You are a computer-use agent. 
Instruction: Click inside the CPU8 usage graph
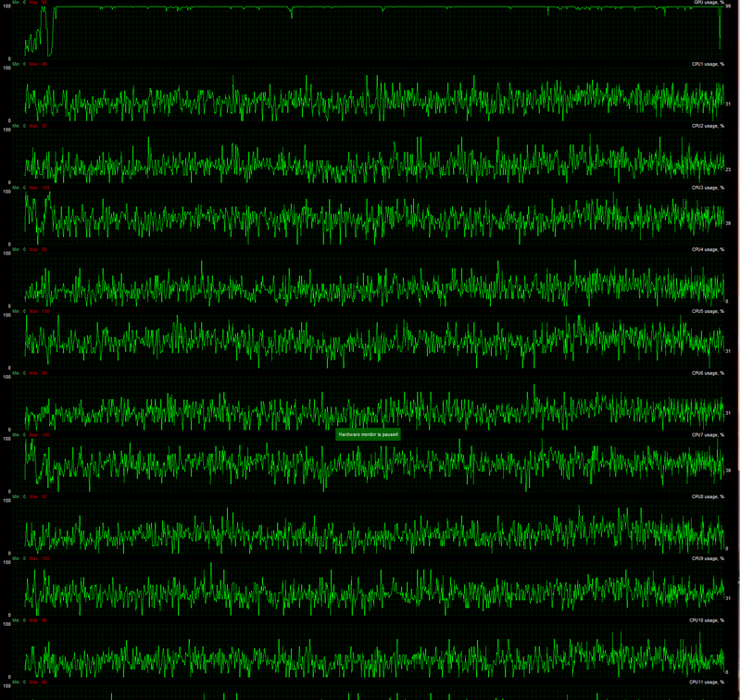pos(368,527)
